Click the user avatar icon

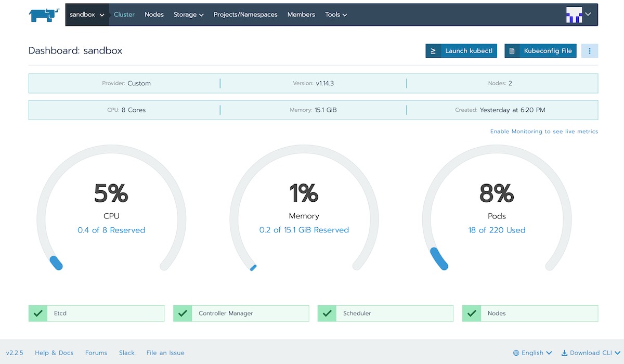(x=574, y=15)
